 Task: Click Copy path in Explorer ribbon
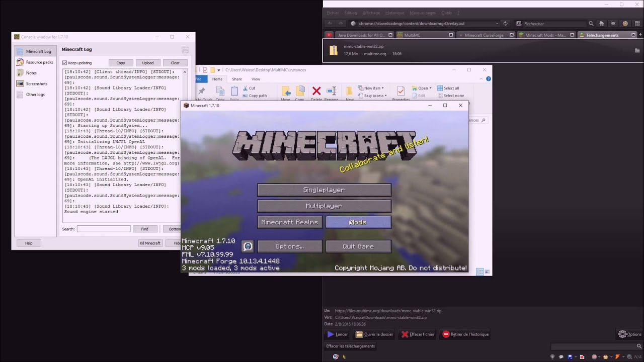pyautogui.click(x=255, y=96)
